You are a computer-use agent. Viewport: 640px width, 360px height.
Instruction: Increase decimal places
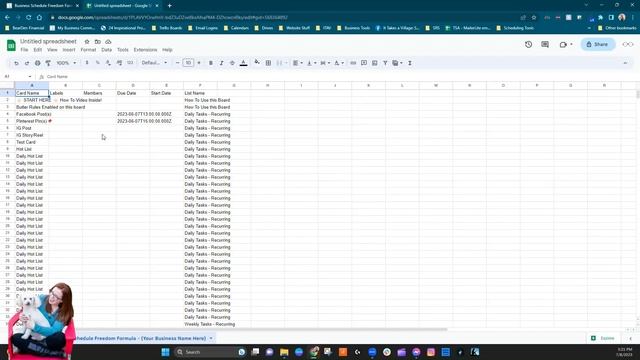[119, 63]
